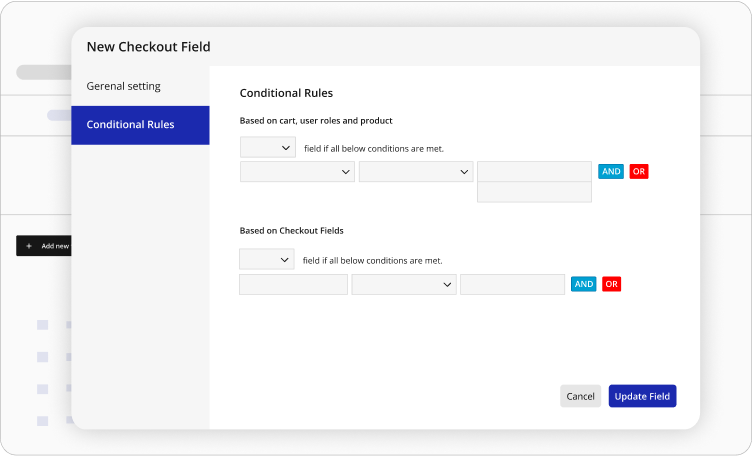Click last value field in checkout fields row
Viewport: 752px width, 457px height.
(x=512, y=285)
